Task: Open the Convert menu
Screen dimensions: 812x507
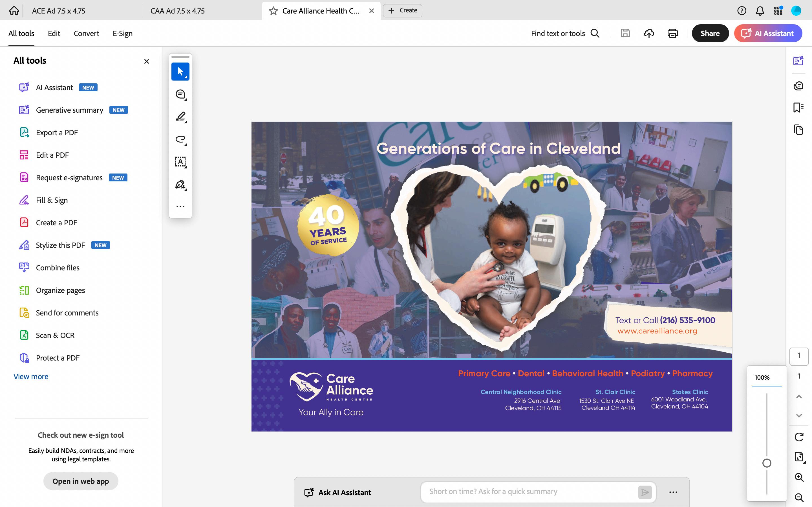Action: [86, 34]
